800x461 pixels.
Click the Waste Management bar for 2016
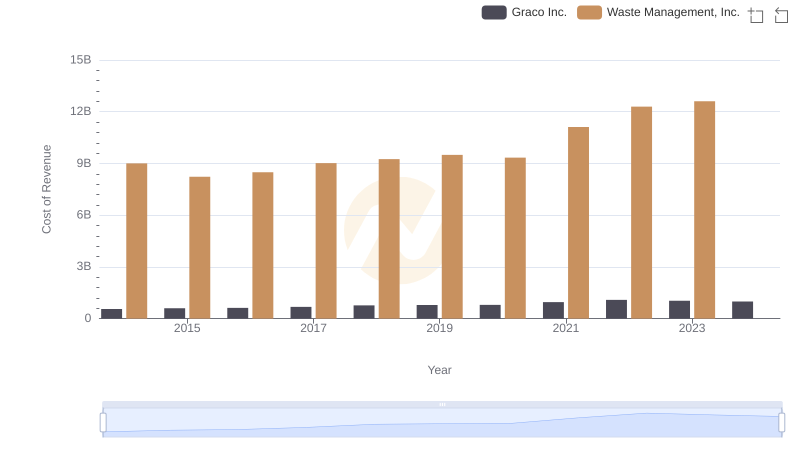point(263,245)
